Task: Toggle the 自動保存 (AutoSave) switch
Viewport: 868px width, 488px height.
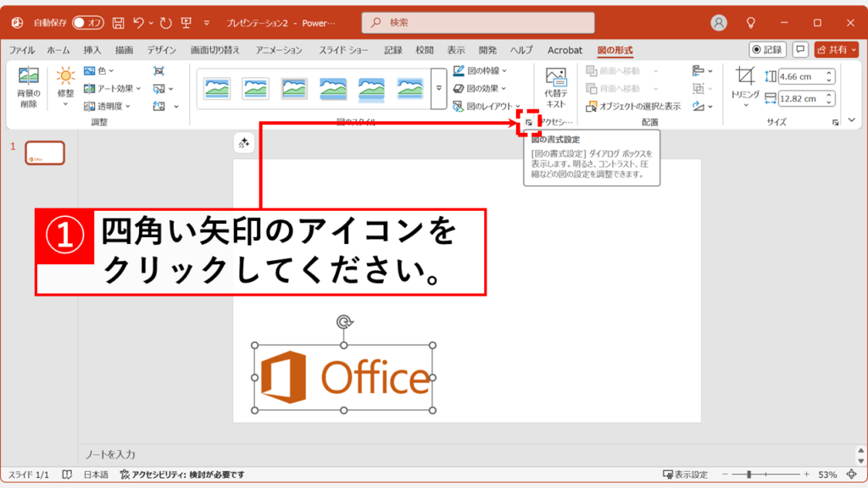Action: pos(87,23)
